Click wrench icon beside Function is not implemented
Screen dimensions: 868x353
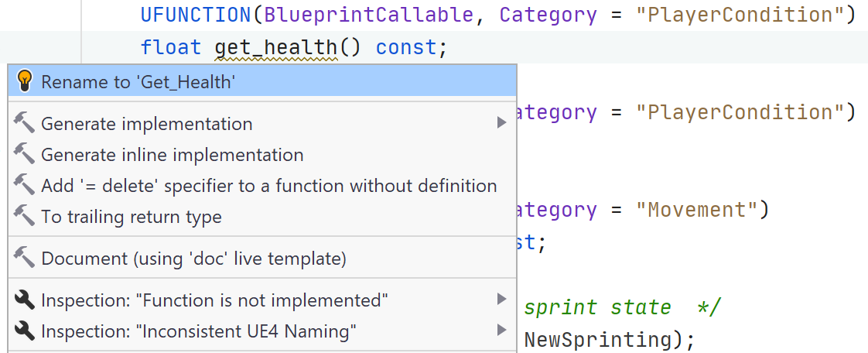click(24, 300)
